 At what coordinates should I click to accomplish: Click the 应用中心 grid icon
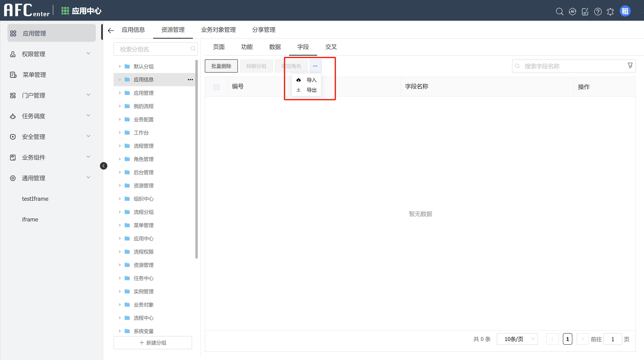click(65, 11)
